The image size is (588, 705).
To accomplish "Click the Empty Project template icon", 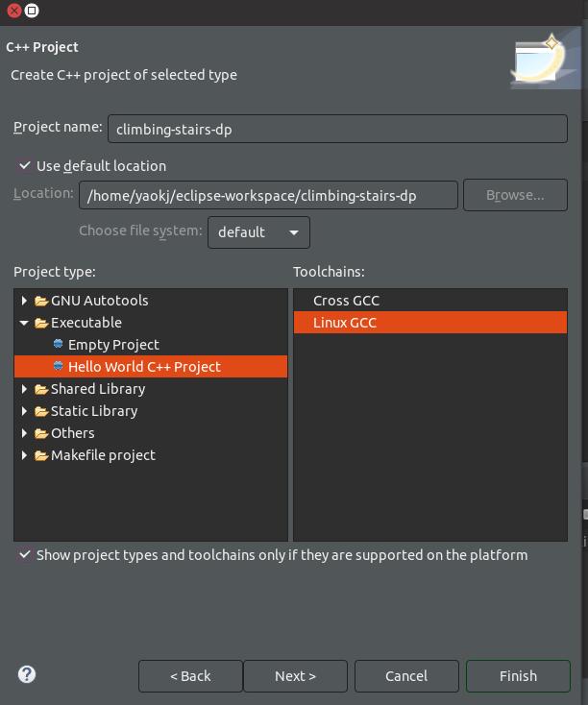I will coord(59,344).
